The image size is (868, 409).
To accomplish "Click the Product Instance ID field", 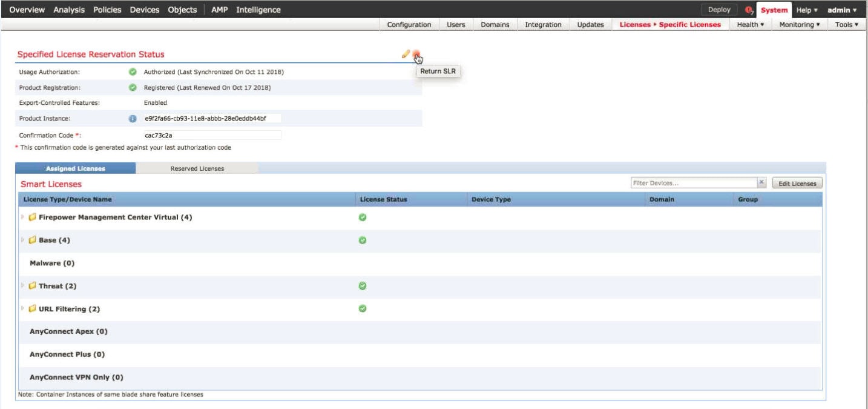I will click(x=212, y=119).
